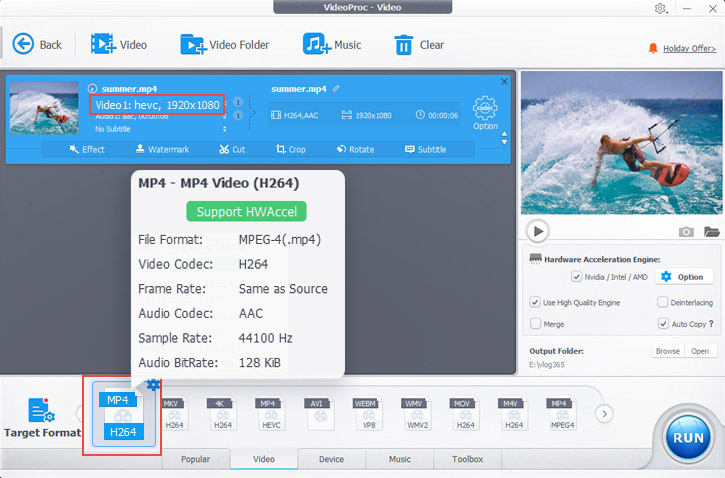The width and height of the screenshot is (725, 478).
Task: Open the Rotate tool
Action: [355, 149]
